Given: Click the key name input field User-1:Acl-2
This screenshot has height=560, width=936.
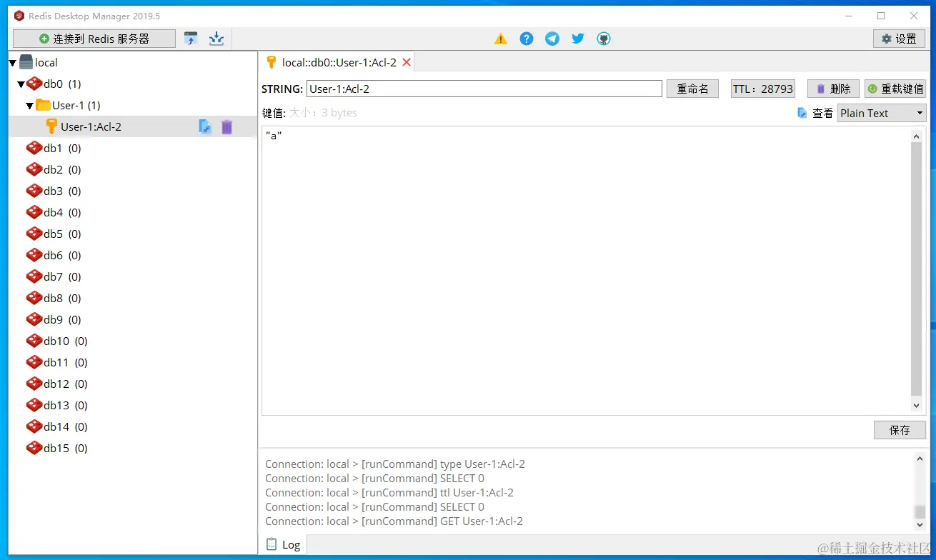Looking at the screenshot, I should point(484,89).
